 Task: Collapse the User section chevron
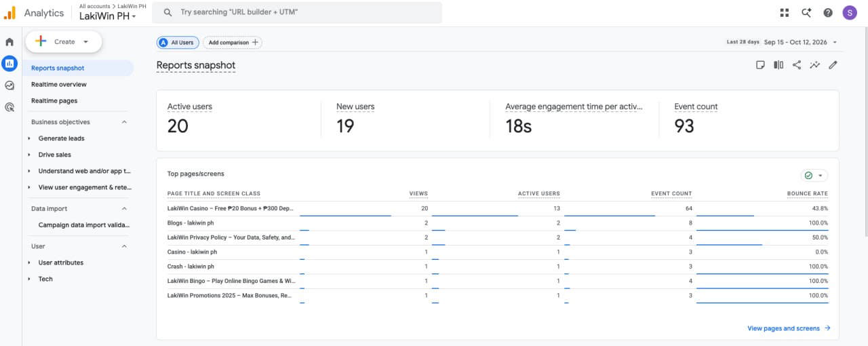tap(124, 246)
